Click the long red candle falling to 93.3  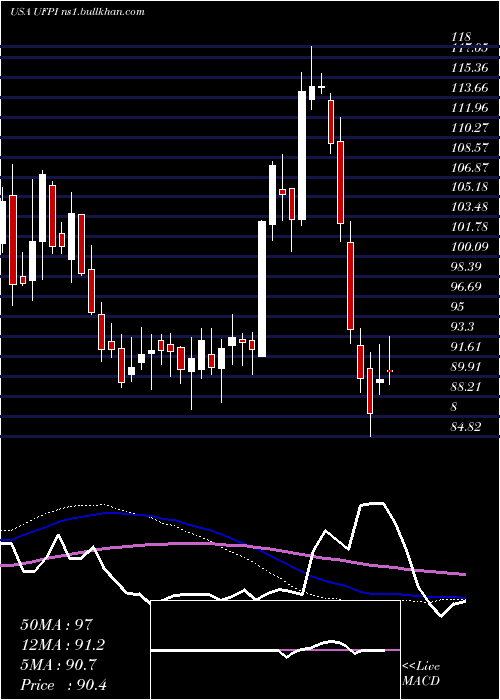click(x=350, y=286)
